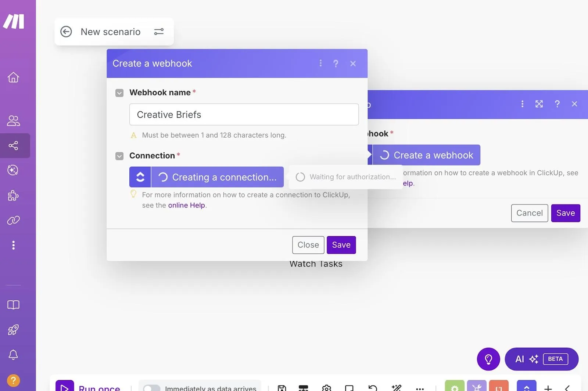This screenshot has height=391, width=588.
Task: Open the puzzle-piece Apps icon in sidebar
Action: (x=13, y=195)
